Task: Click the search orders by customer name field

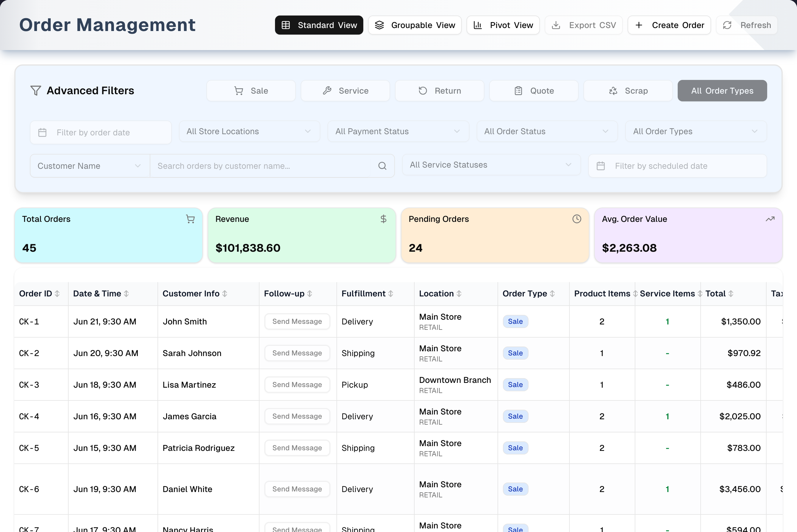Action: click(x=261, y=166)
